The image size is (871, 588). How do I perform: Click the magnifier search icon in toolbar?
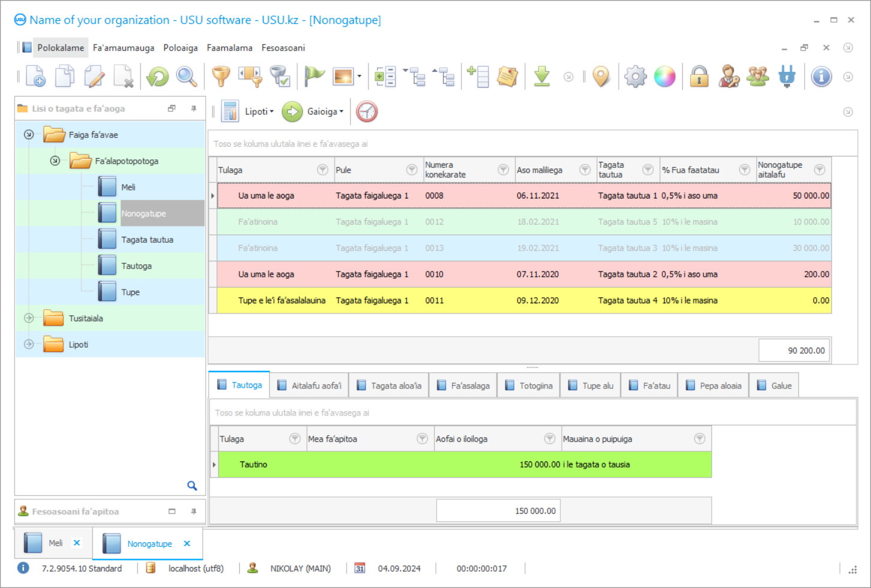(186, 77)
